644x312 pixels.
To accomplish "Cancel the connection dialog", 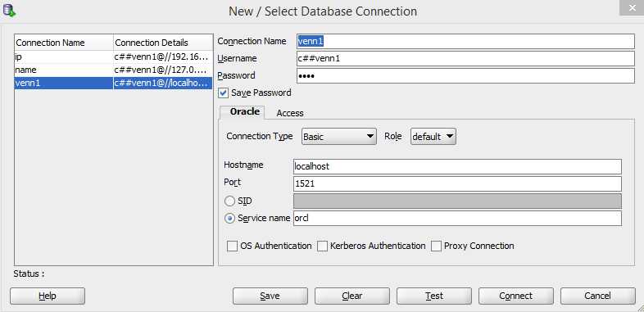I will click(x=598, y=296).
